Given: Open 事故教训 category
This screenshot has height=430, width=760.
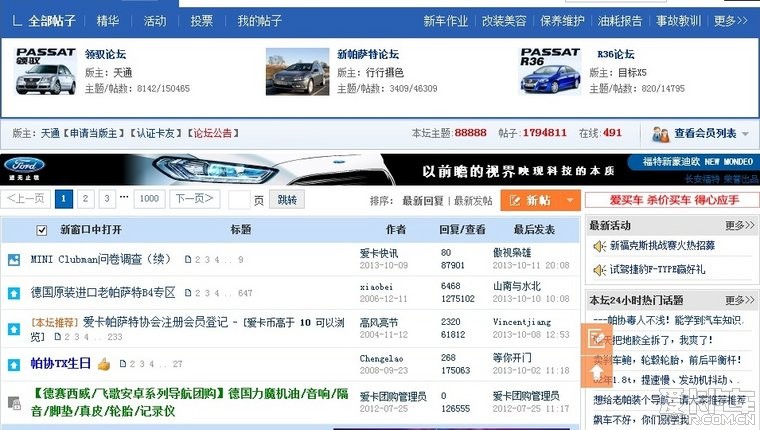Looking at the screenshot, I should coord(678,21).
